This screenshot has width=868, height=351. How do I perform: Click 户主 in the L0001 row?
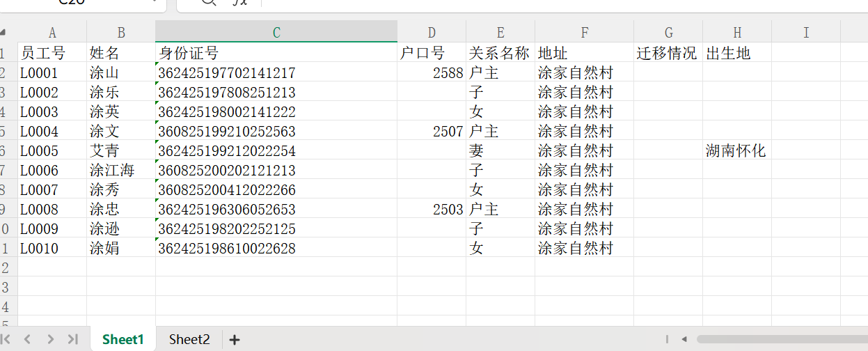pos(500,72)
